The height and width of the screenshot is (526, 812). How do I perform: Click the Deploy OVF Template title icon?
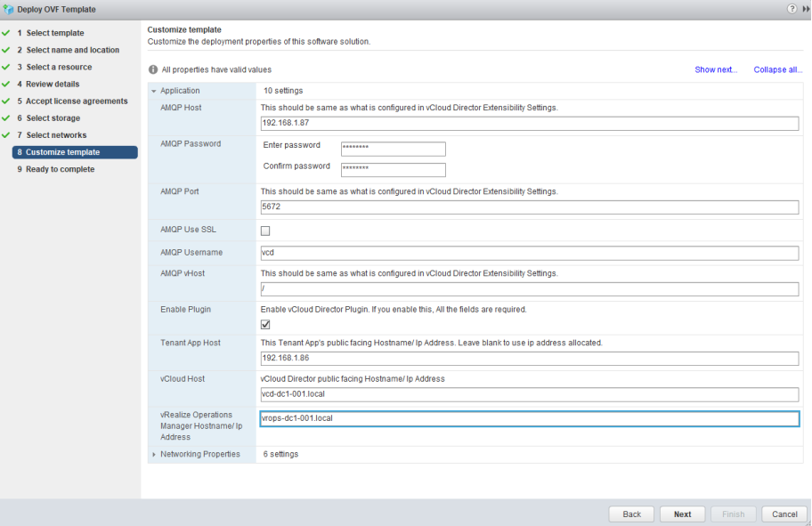9,9
